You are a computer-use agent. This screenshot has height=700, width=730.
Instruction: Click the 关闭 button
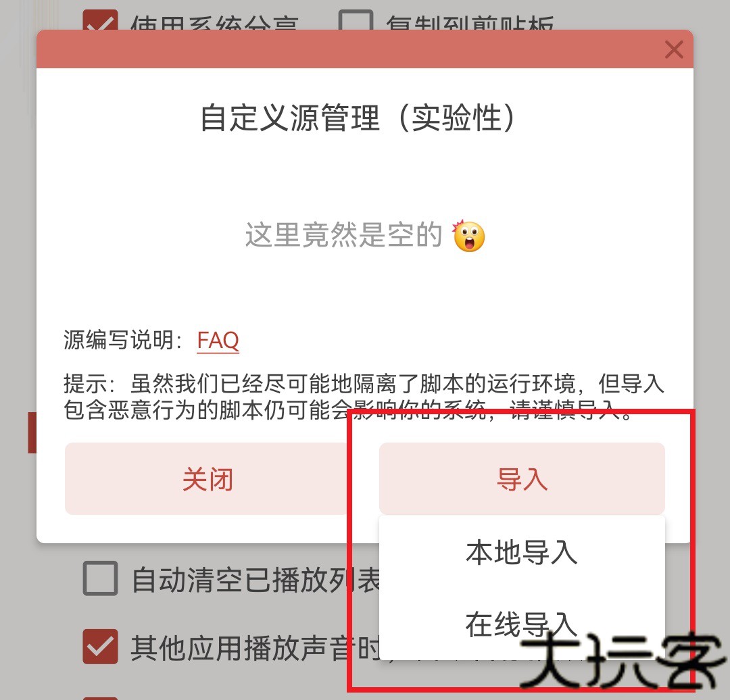pyautogui.click(x=208, y=478)
